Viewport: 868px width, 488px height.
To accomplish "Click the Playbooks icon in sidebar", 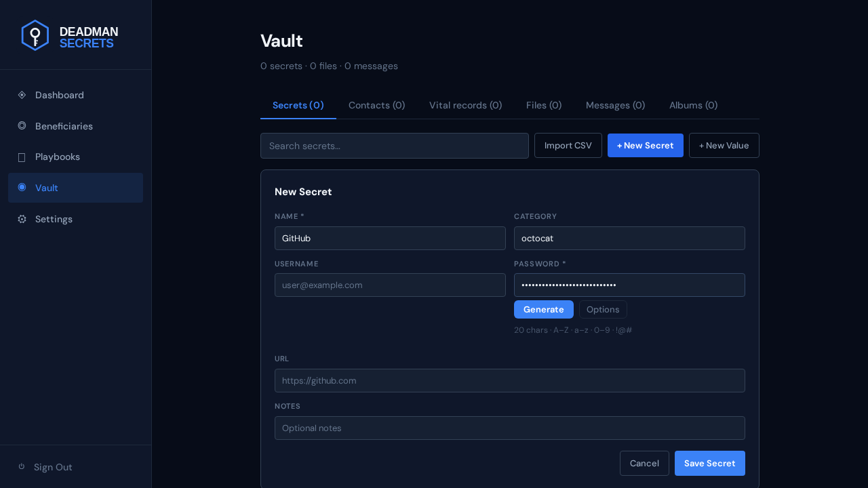I will 22,157.
